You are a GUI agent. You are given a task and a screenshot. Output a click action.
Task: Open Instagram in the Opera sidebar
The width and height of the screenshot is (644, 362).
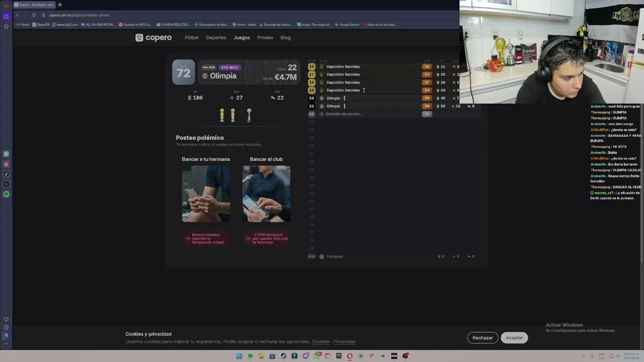tap(6, 164)
